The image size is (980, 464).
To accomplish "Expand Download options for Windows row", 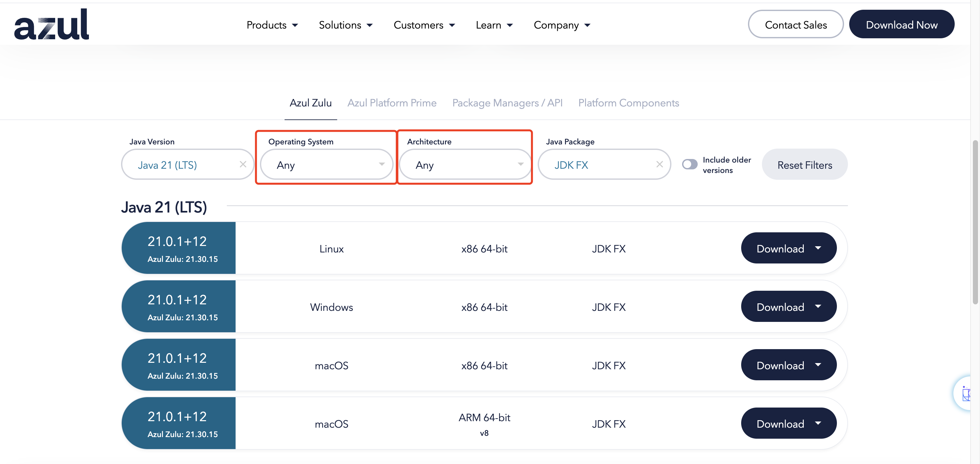I will click(x=788, y=307).
